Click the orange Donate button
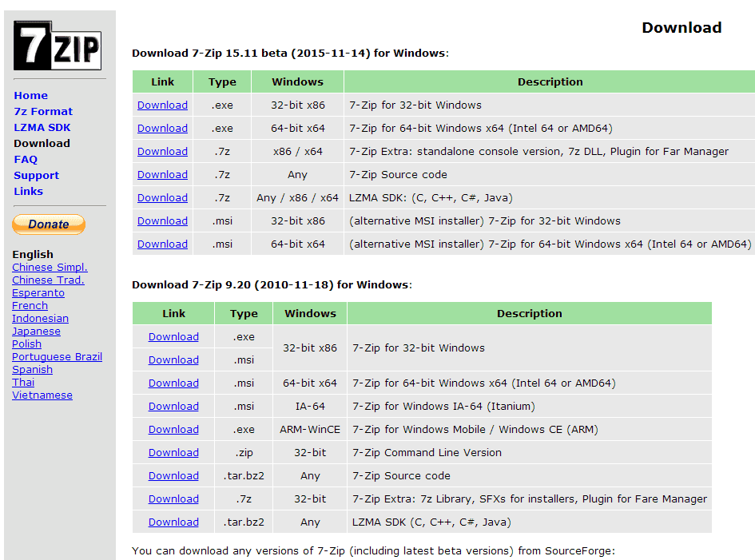755x560 pixels. [49, 224]
